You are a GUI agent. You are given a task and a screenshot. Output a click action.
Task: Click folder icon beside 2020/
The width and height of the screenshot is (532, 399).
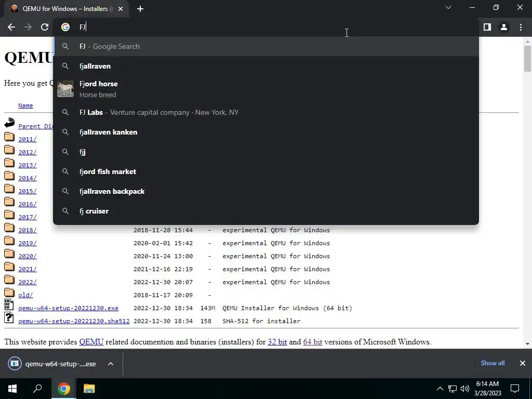pyautogui.click(x=9, y=254)
